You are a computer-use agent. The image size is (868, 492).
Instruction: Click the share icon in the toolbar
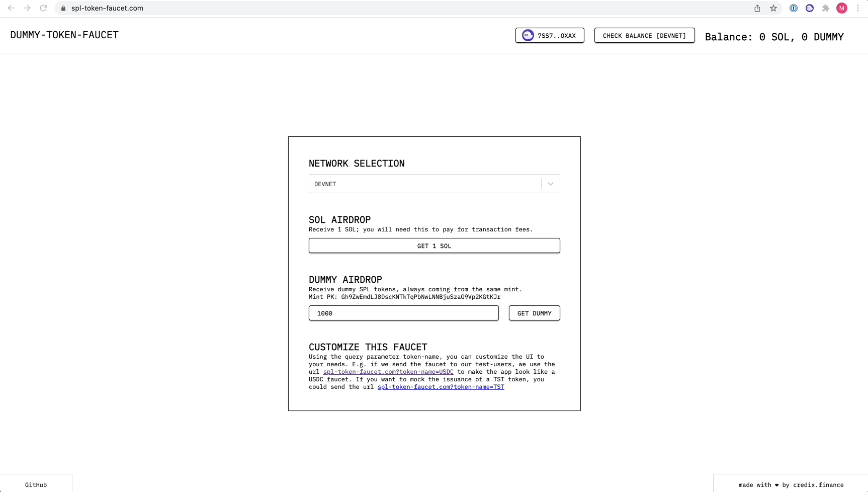(757, 8)
